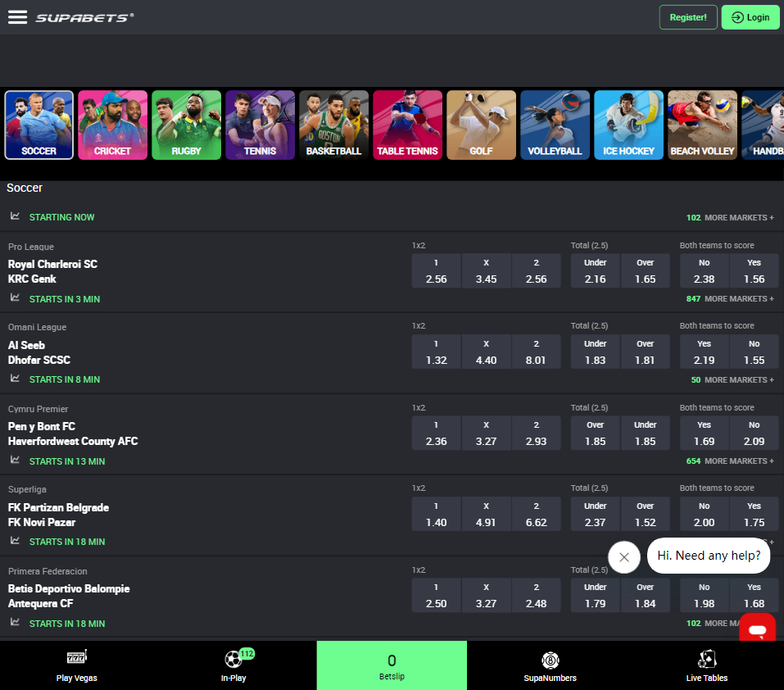This screenshot has height=690, width=784.
Task: Open Al Seeb vs Dhofar match details
Action: click(x=39, y=352)
